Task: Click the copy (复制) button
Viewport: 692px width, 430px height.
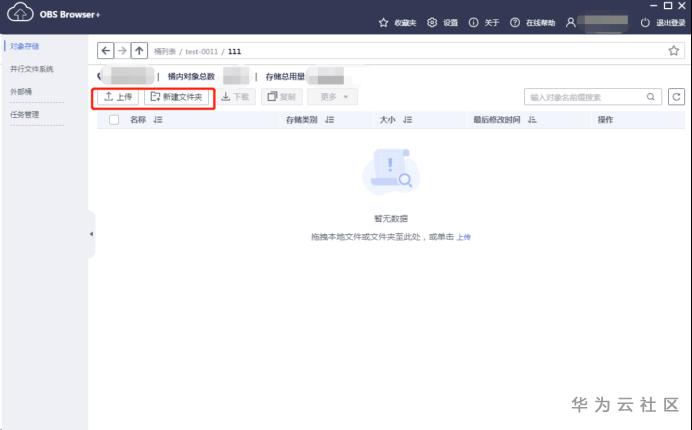Action: [282, 97]
